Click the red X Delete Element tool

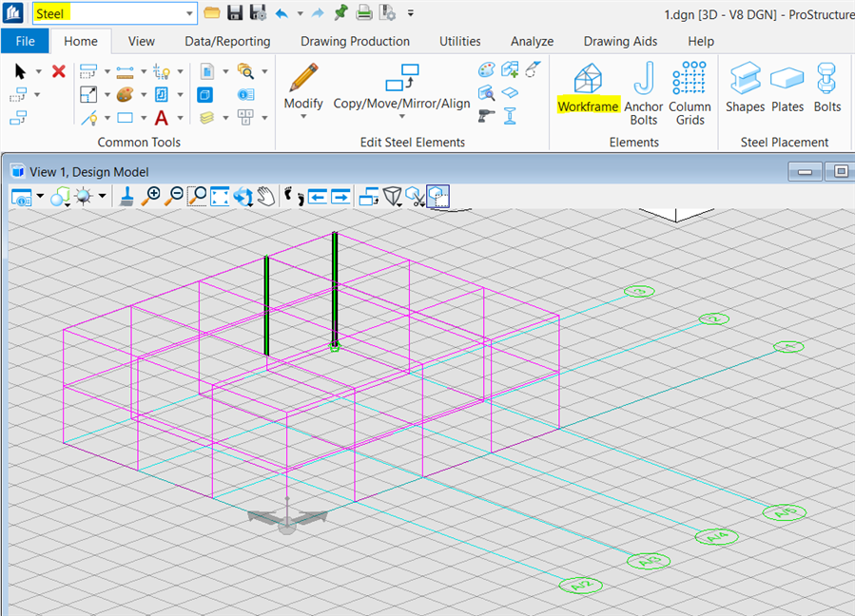click(x=58, y=71)
